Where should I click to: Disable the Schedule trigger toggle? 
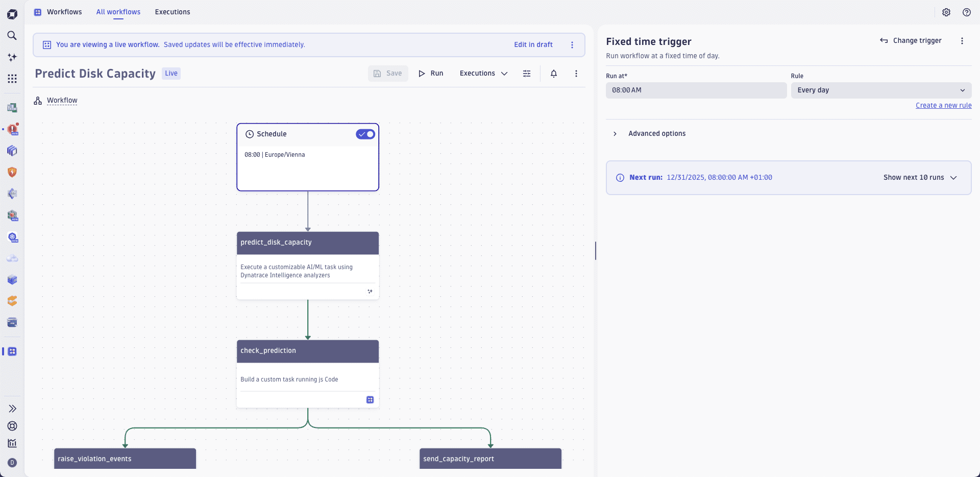[365, 134]
